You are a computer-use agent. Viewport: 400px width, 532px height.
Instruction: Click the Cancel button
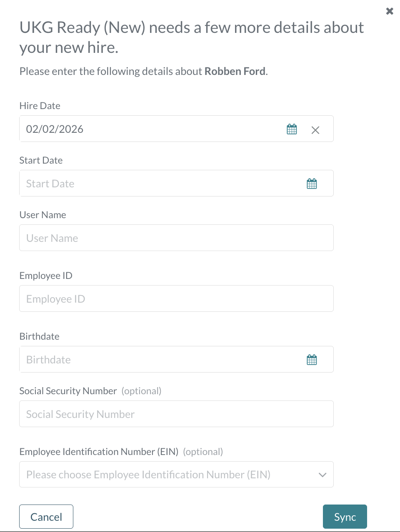tap(46, 517)
